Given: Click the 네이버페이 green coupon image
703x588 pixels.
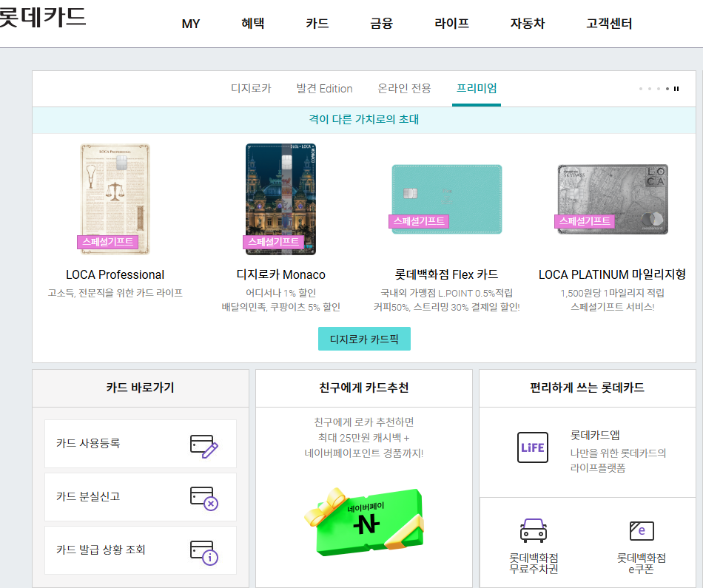Looking at the screenshot, I should (x=364, y=521).
